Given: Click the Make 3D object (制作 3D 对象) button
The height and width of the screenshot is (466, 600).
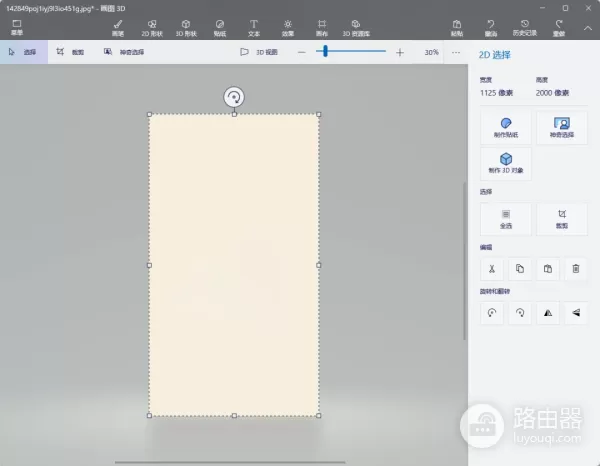Looking at the screenshot, I should click(x=506, y=163).
